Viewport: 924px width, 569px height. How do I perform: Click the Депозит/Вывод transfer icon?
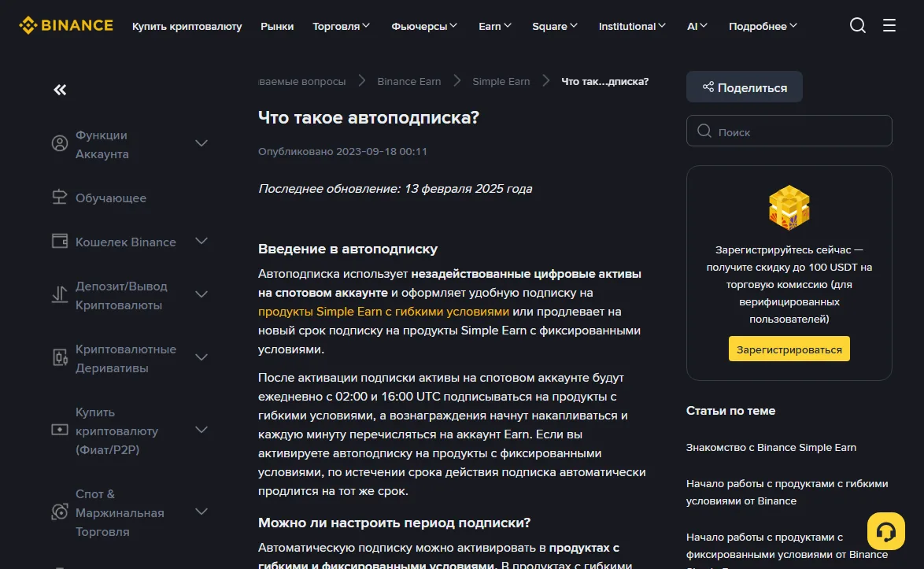point(60,294)
